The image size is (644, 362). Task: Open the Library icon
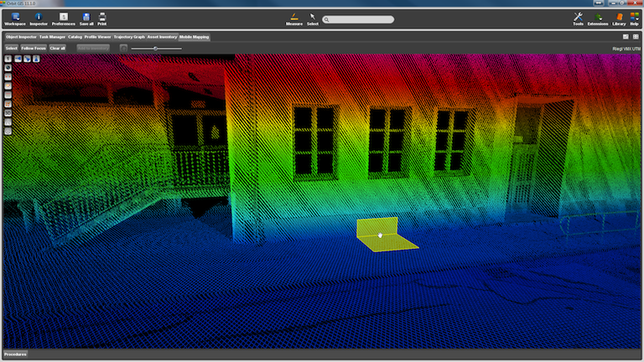[x=619, y=18]
